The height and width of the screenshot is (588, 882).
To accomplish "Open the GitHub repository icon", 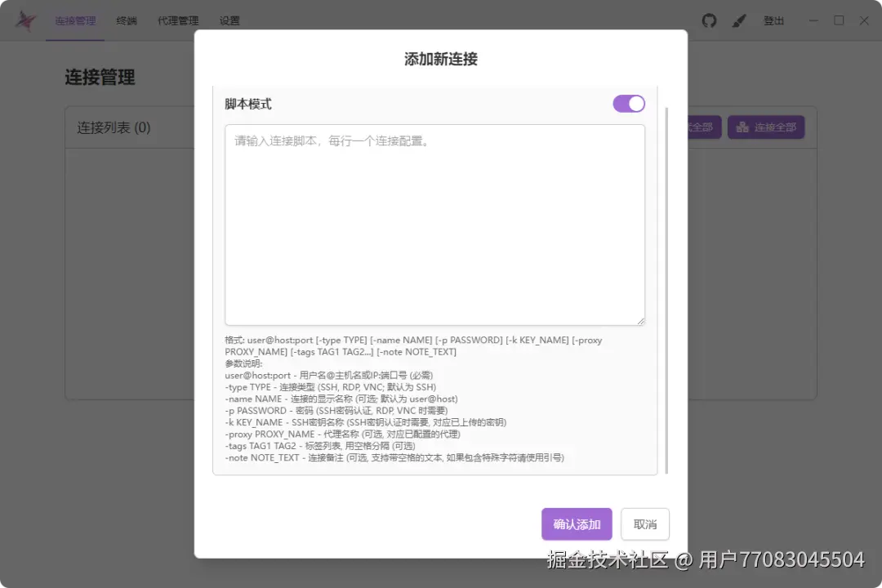I will click(x=709, y=20).
